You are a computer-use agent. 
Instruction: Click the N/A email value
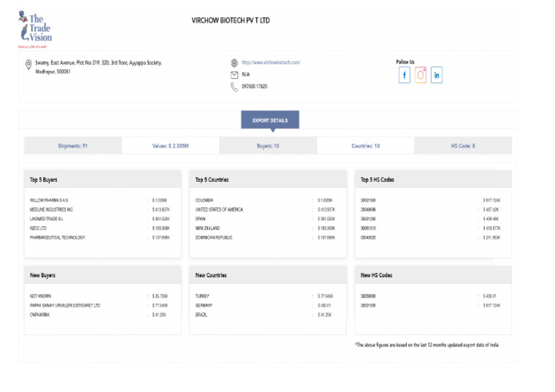click(x=246, y=74)
